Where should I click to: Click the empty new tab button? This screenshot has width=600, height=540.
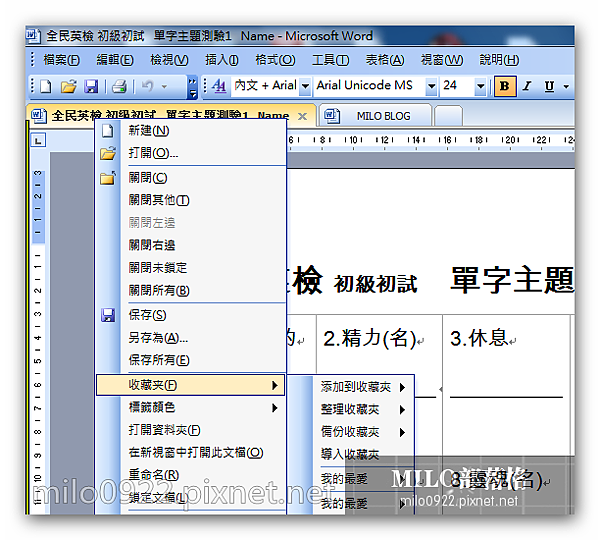448,116
